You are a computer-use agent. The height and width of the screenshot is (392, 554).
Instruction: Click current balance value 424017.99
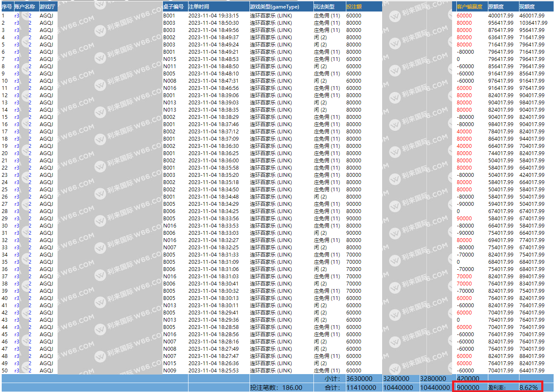tap(532, 175)
